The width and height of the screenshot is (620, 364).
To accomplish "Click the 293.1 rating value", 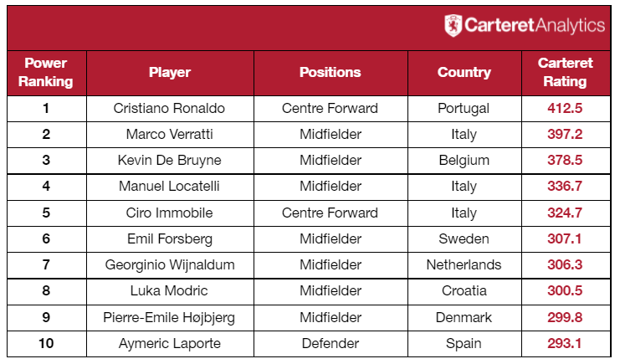I will pyautogui.click(x=565, y=343).
